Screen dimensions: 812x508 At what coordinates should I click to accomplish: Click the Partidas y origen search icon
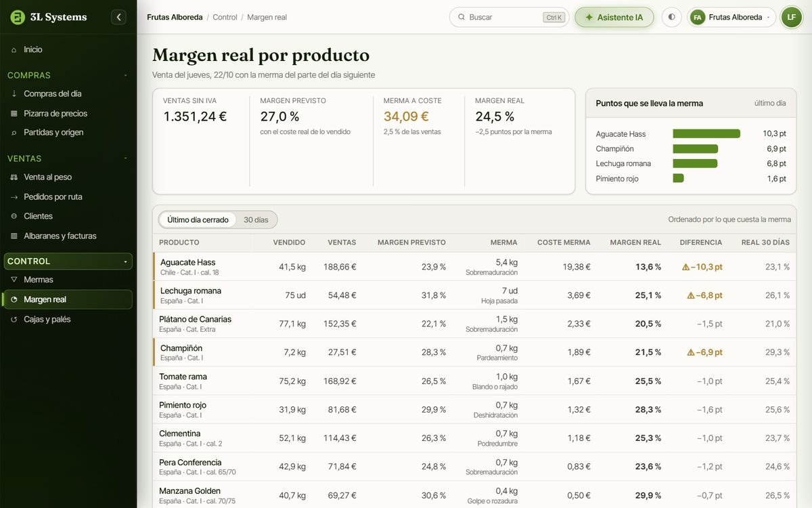pyautogui.click(x=14, y=132)
